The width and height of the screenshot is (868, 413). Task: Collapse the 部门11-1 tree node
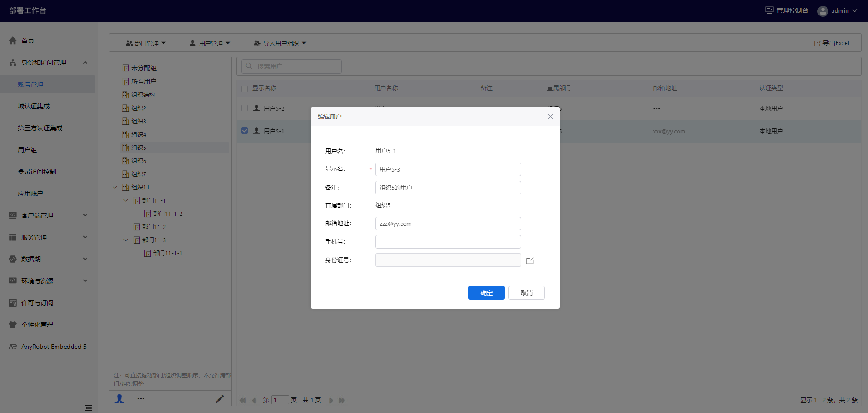126,200
